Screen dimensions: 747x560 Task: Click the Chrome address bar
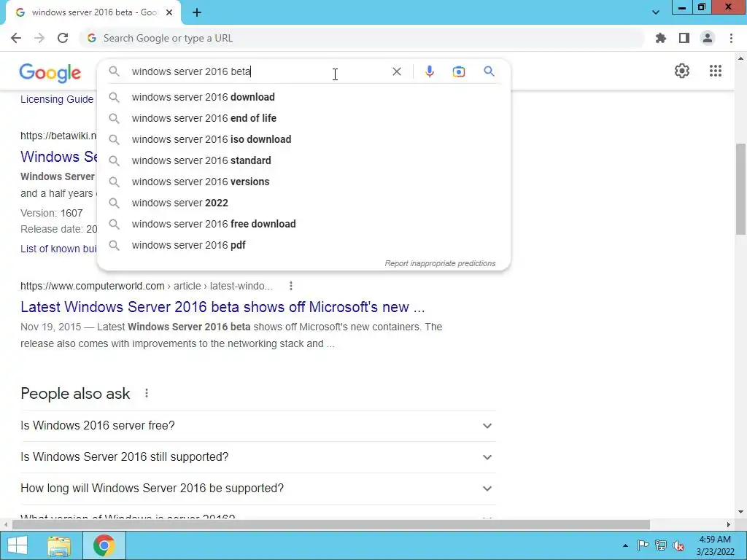362,38
